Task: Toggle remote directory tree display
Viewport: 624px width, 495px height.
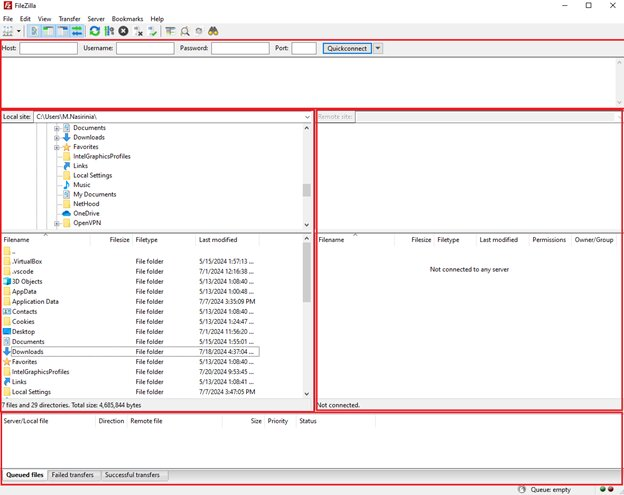Action: click(62, 31)
